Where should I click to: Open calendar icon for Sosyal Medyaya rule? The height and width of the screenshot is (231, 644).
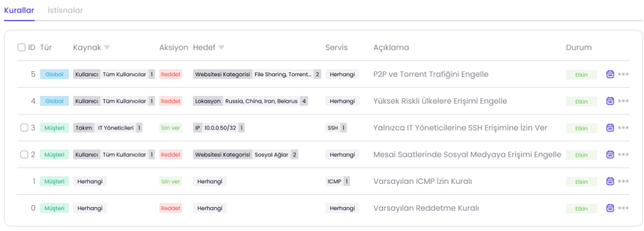coord(610,155)
